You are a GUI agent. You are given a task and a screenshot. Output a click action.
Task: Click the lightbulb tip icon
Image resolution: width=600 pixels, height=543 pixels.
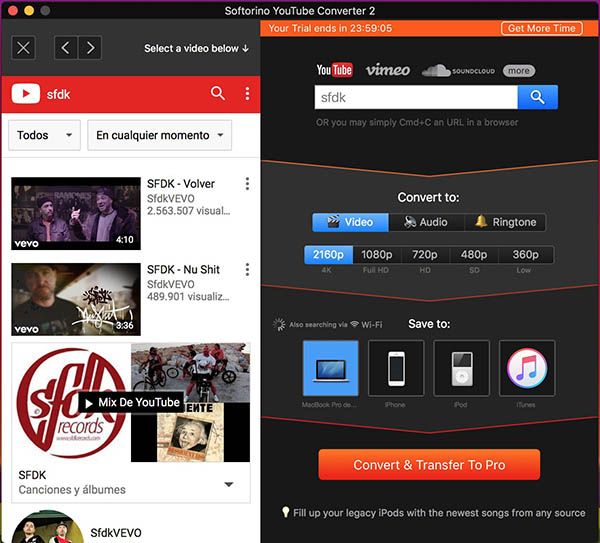coord(285,512)
